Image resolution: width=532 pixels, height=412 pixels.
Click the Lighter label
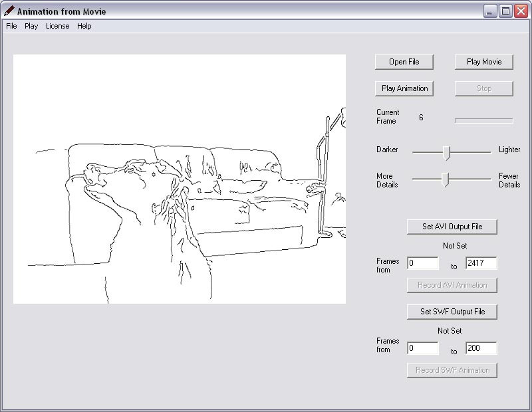(x=509, y=150)
